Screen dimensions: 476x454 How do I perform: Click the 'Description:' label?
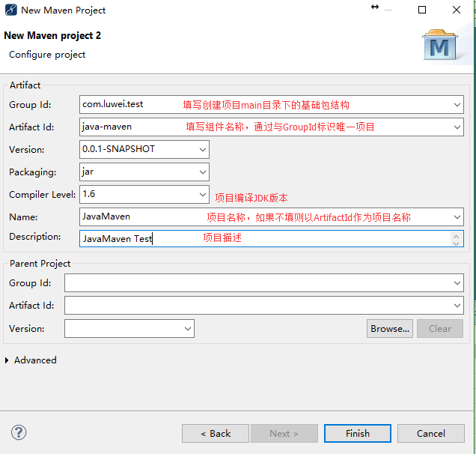pos(35,237)
